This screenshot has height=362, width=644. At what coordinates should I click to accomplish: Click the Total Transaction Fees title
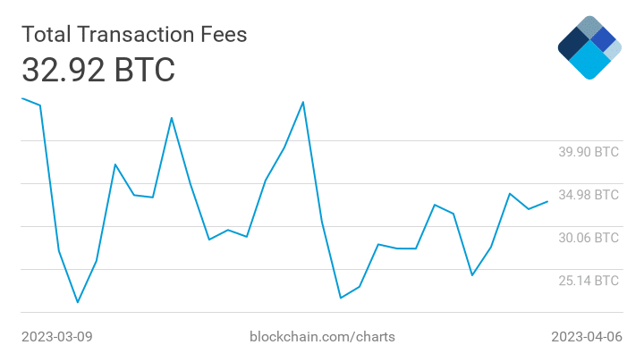[x=134, y=34]
